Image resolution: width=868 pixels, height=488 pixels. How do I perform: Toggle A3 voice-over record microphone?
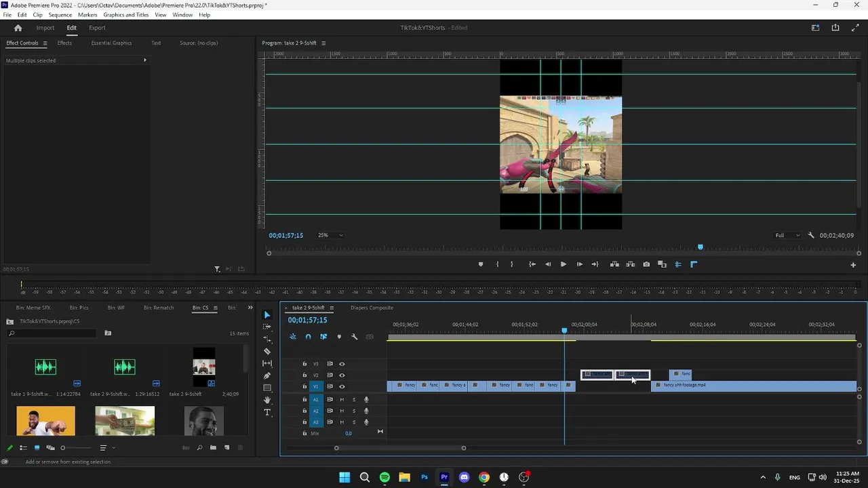click(366, 422)
